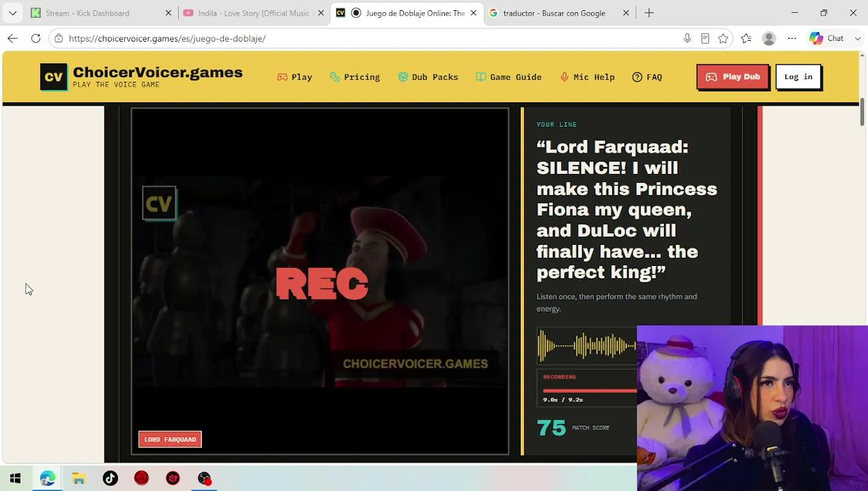This screenshot has height=491, width=868.
Task: Switch to the Indila - Love Story tab
Action: 253,13
